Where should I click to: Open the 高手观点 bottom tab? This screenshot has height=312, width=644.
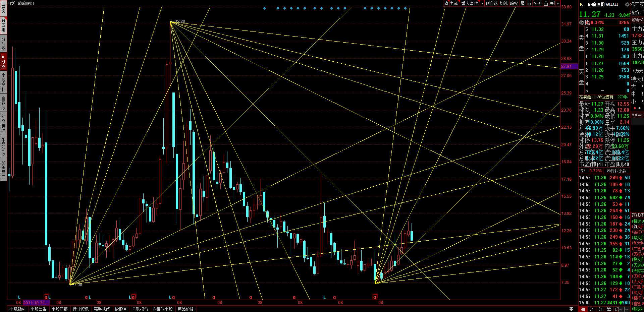pyautogui.click(x=102, y=309)
